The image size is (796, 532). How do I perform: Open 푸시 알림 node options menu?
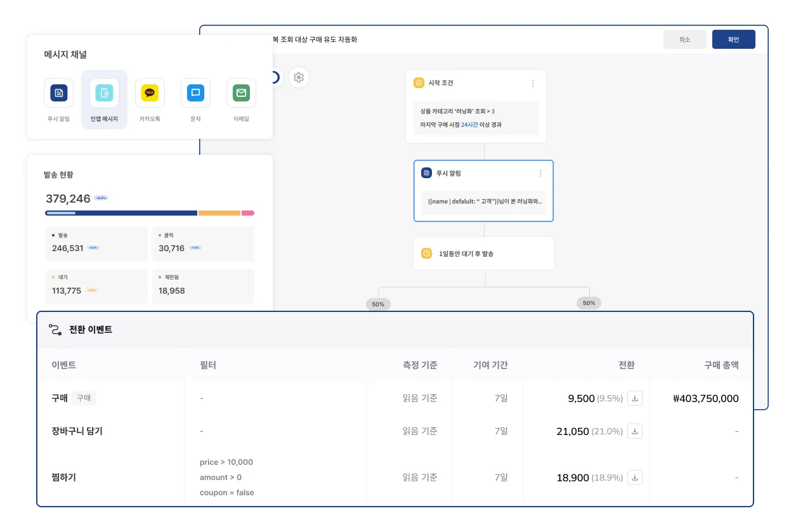tap(540, 173)
